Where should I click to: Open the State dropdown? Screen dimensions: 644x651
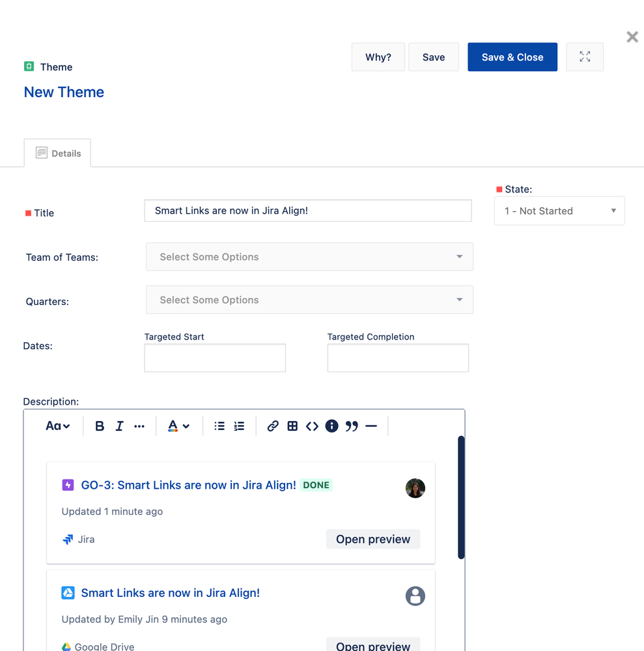559,211
